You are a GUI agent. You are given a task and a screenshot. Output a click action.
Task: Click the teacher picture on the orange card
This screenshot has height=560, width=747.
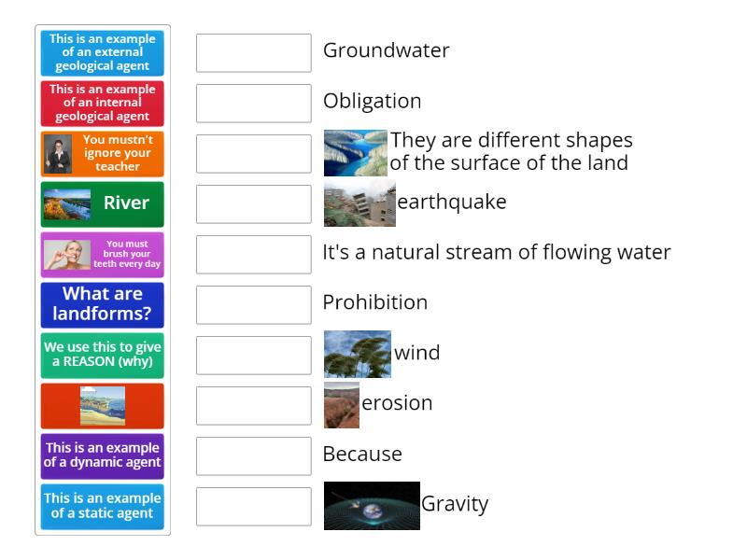coord(57,152)
